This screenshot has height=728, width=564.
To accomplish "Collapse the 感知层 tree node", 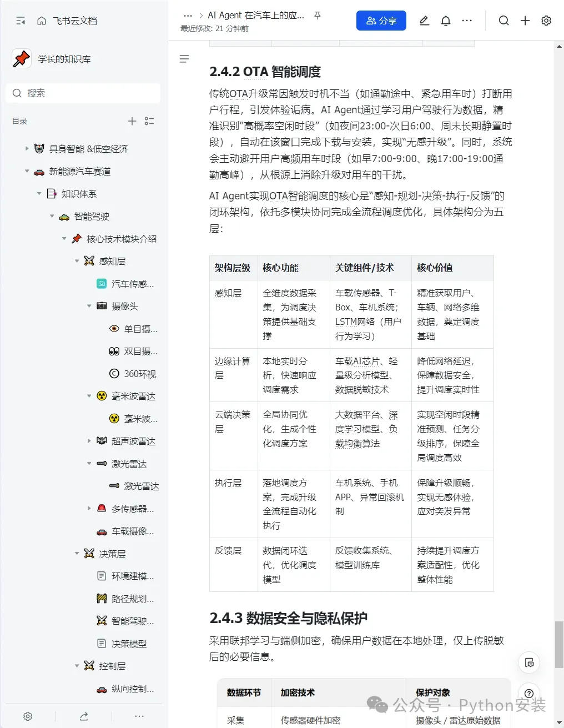I will point(77,261).
